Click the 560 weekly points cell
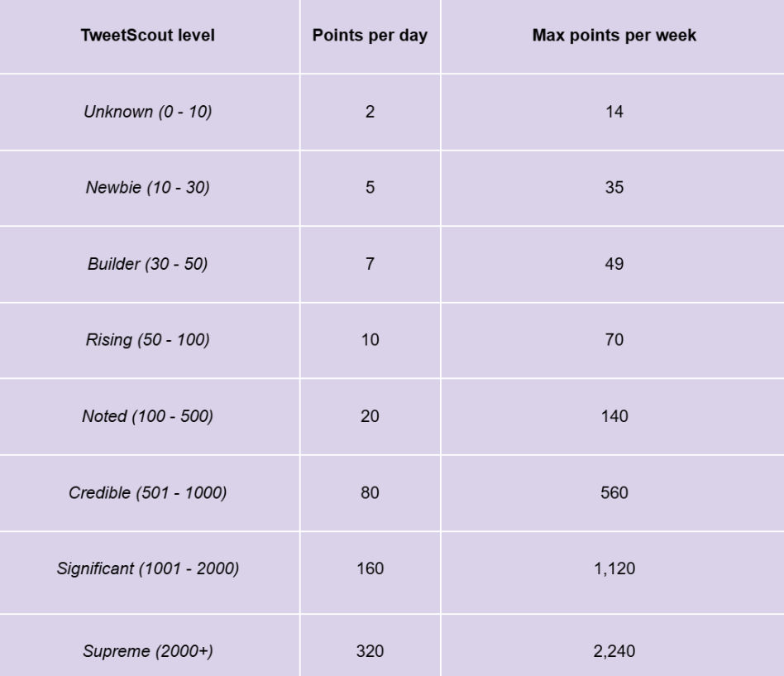This screenshot has width=784, height=676. [x=614, y=493]
